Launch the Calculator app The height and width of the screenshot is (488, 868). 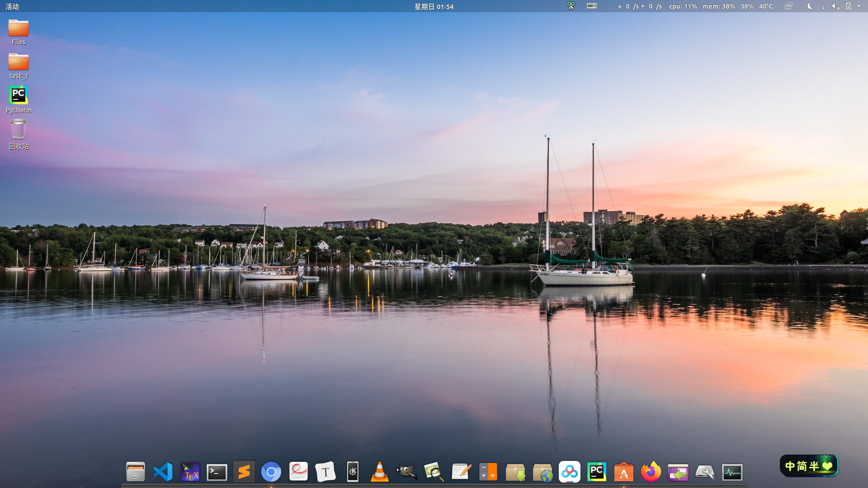[x=488, y=472]
